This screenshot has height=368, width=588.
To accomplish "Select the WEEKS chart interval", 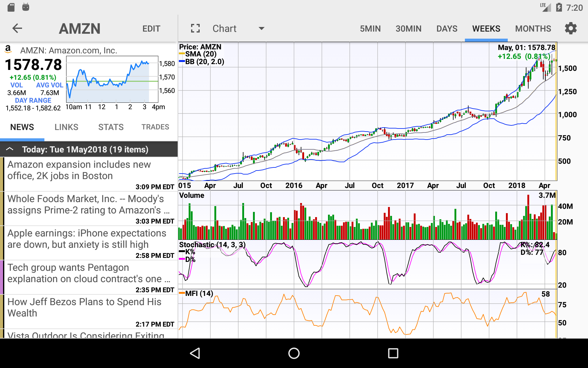I will point(486,29).
